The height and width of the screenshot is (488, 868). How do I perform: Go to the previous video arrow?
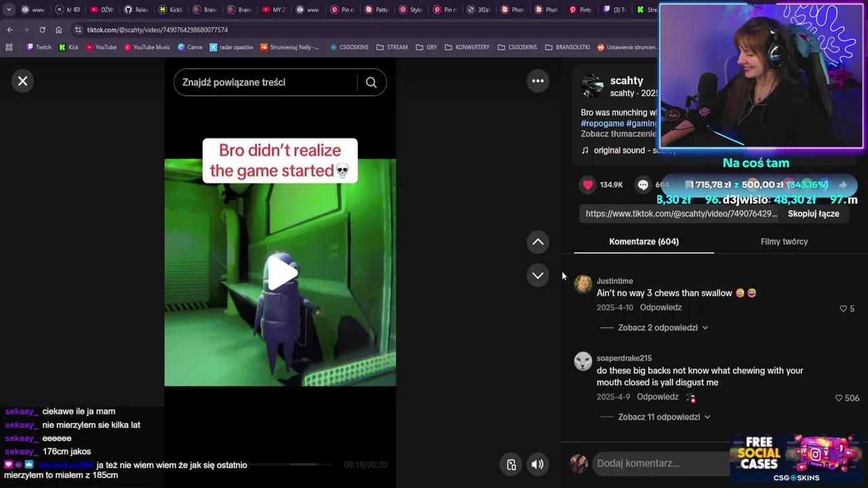(538, 242)
